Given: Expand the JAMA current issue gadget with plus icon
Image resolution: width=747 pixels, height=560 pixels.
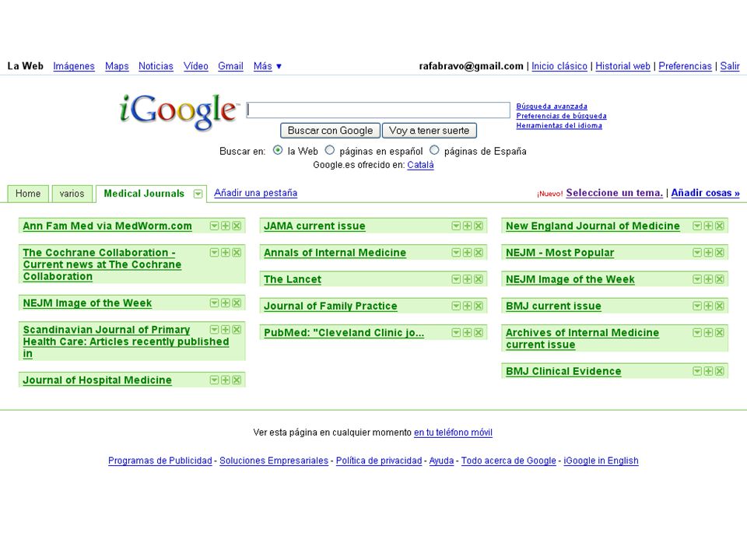Looking at the screenshot, I should pyautogui.click(x=467, y=226).
